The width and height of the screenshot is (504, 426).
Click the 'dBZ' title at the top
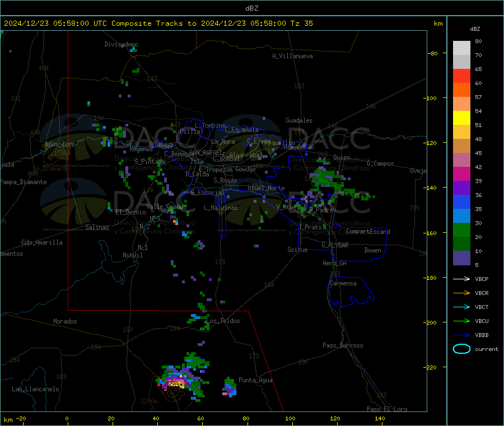click(251, 8)
